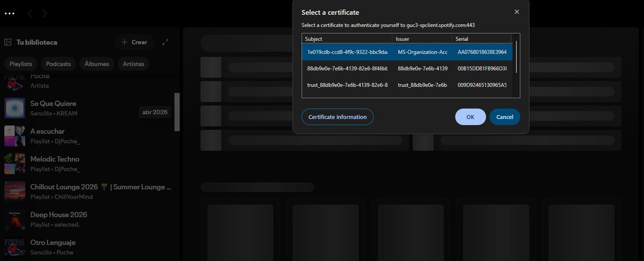Screen dimensions: 644x261
Task: Click MS-Organization-Acc issuer cell
Action: pyautogui.click(x=422, y=52)
